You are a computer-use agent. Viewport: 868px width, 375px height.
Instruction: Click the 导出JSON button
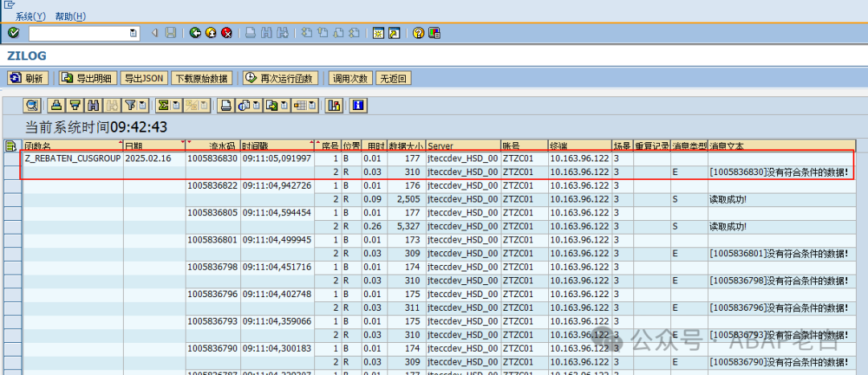pos(144,79)
